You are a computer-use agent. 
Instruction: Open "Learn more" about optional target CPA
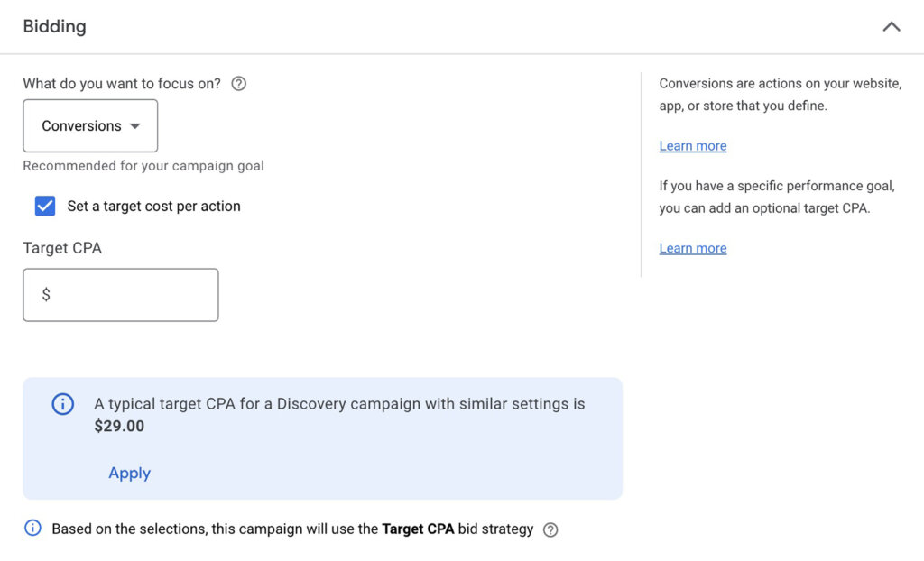click(692, 247)
